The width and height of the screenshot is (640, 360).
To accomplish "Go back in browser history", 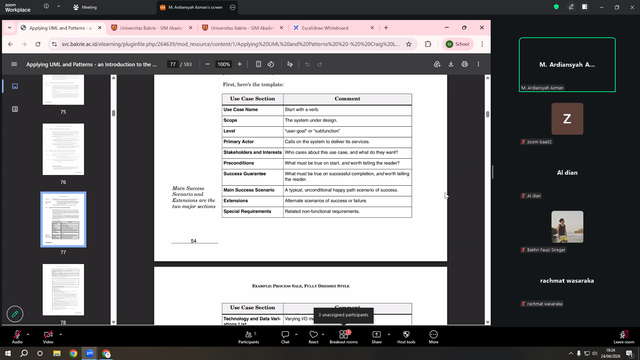I will click(11, 44).
